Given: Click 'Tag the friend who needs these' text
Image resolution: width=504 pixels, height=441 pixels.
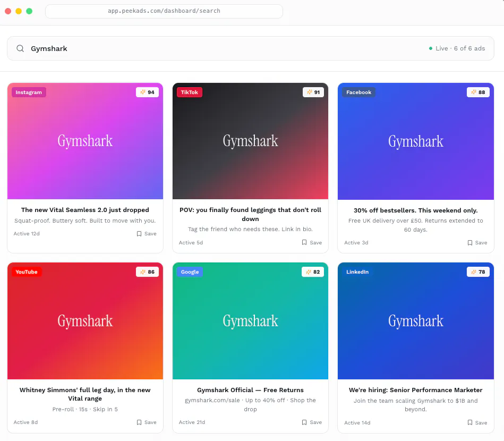Looking at the screenshot, I should tap(250, 229).
